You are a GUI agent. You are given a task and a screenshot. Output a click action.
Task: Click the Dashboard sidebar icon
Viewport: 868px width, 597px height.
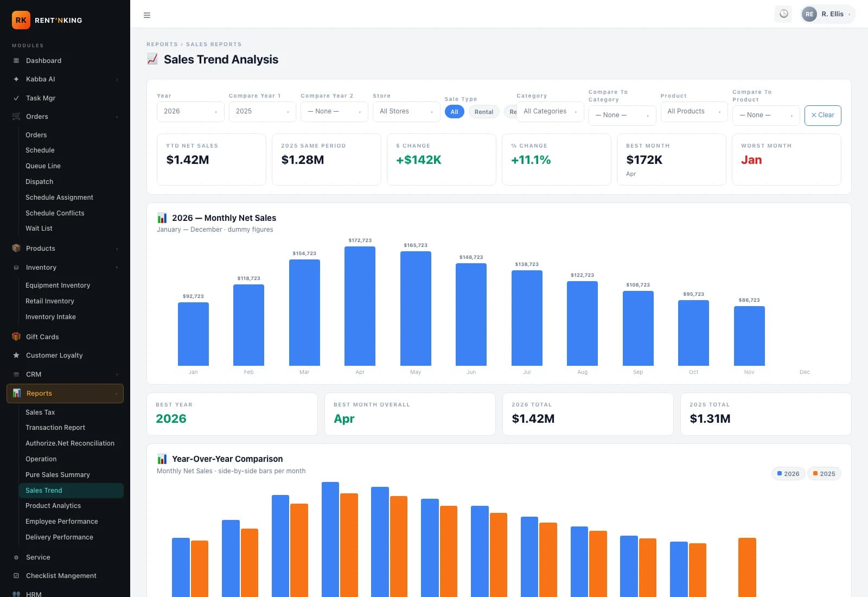tap(16, 61)
